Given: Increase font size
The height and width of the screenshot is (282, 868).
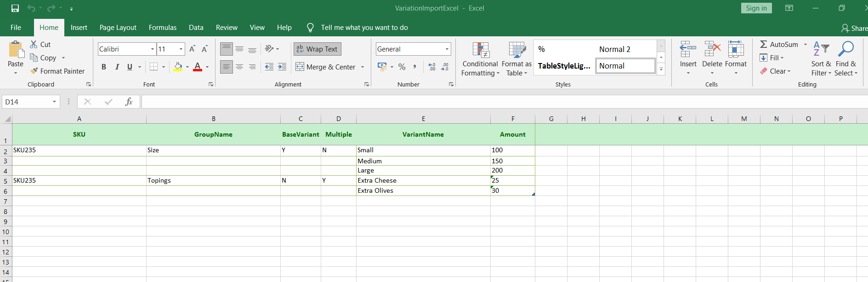Looking at the screenshot, I should 193,49.
